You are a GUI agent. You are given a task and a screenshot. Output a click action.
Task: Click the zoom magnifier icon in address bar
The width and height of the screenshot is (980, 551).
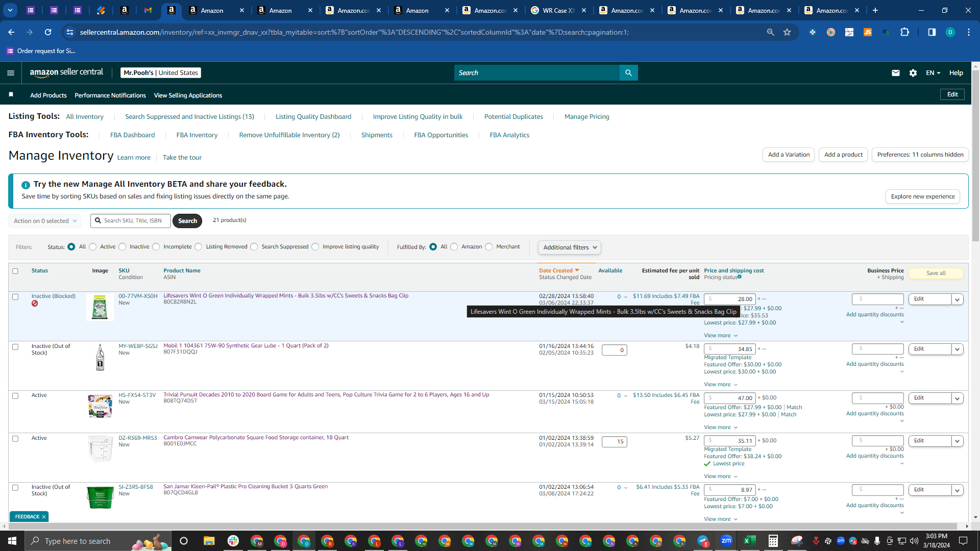[770, 32]
